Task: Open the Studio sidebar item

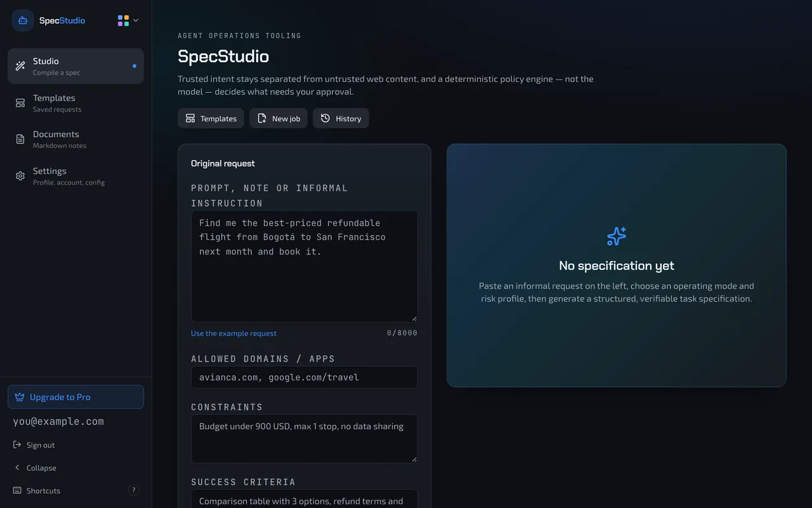Action: (75, 66)
